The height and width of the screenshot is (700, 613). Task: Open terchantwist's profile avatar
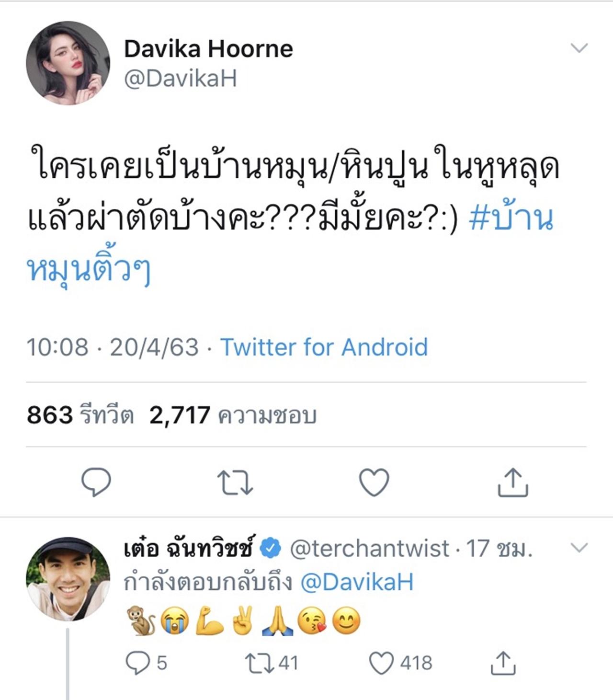68,579
